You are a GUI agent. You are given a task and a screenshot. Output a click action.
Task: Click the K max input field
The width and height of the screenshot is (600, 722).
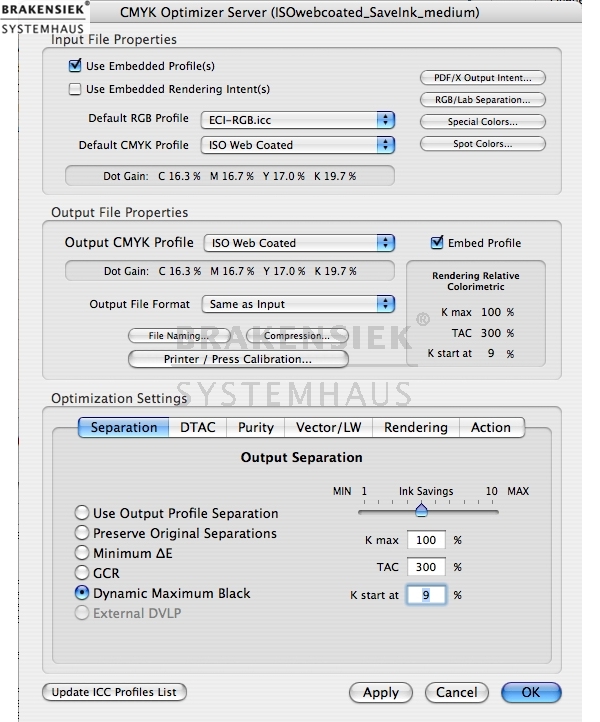[x=426, y=540]
